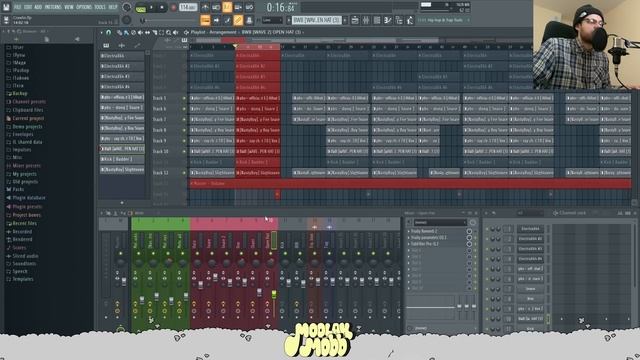Click the song position slider
Image resolution: width=640 pixels, height=360 pixels.
click(x=169, y=20)
